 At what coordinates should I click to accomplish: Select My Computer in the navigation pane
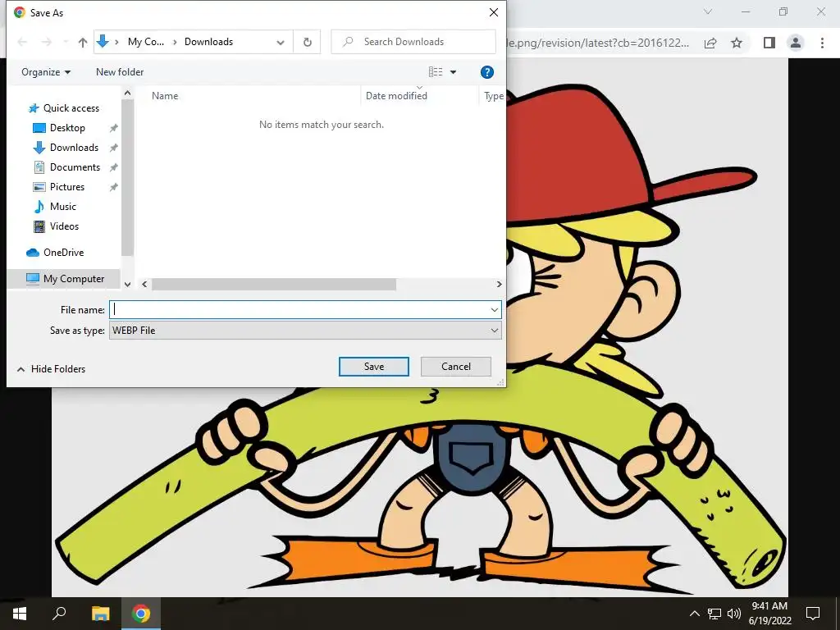coord(64,279)
